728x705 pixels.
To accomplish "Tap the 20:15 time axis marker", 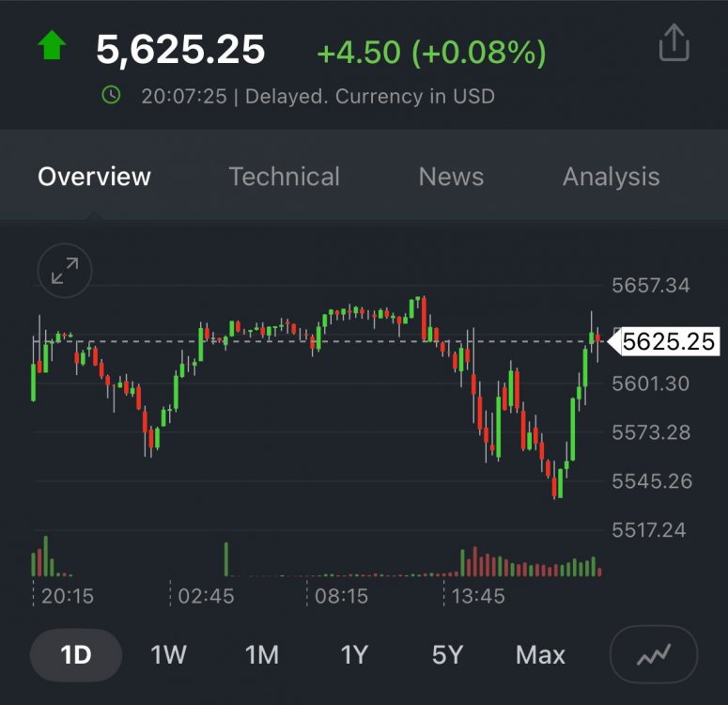I will pyautogui.click(x=67, y=596).
